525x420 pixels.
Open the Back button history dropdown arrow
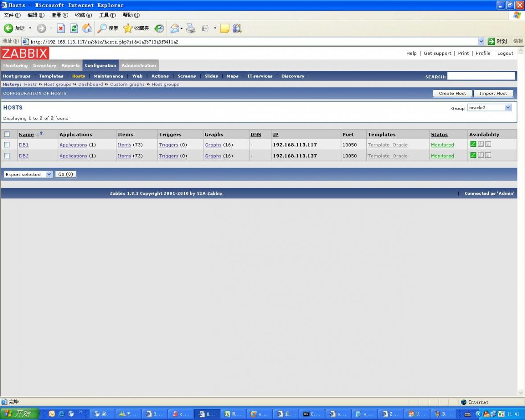[30, 28]
